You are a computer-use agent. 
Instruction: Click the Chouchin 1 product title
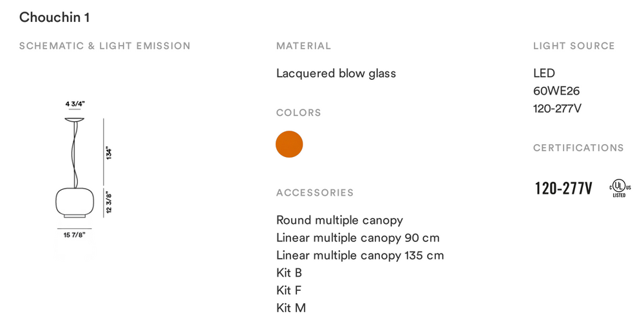(x=54, y=17)
